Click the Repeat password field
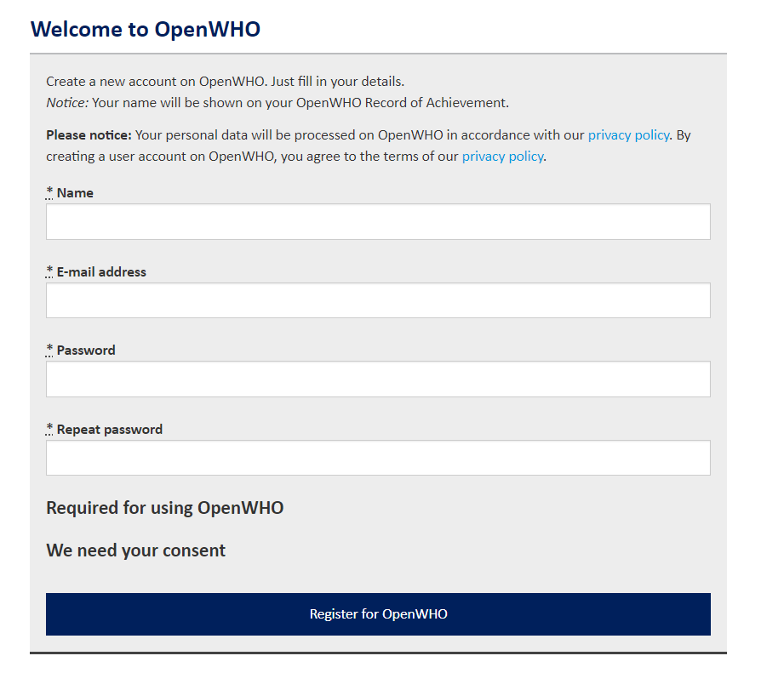This screenshot has width=784, height=673. tap(378, 458)
